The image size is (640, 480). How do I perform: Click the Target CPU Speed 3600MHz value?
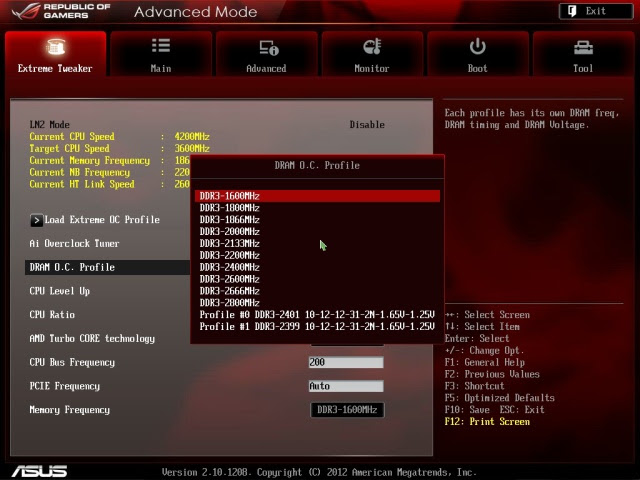[x=192, y=148]
